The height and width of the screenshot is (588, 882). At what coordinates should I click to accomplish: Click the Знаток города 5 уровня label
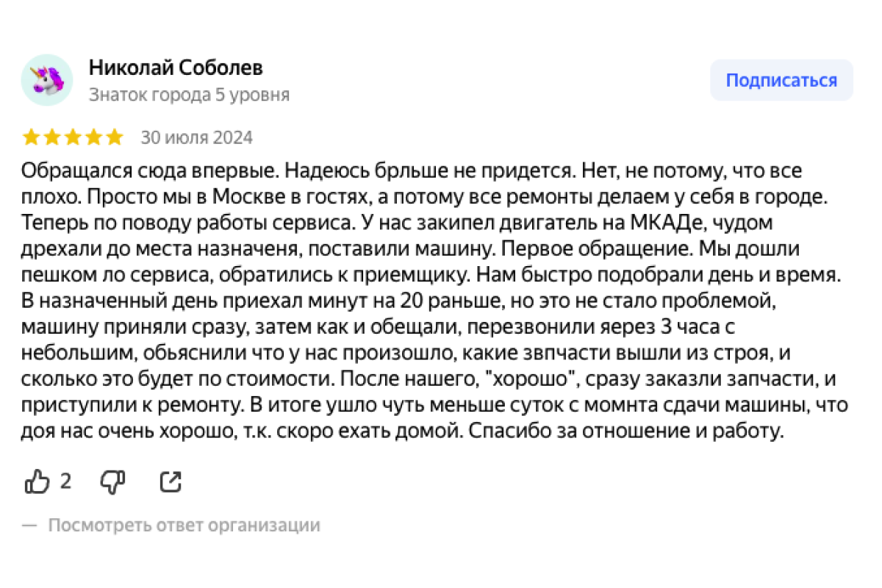pyautogui.click(x=189, y=95)
